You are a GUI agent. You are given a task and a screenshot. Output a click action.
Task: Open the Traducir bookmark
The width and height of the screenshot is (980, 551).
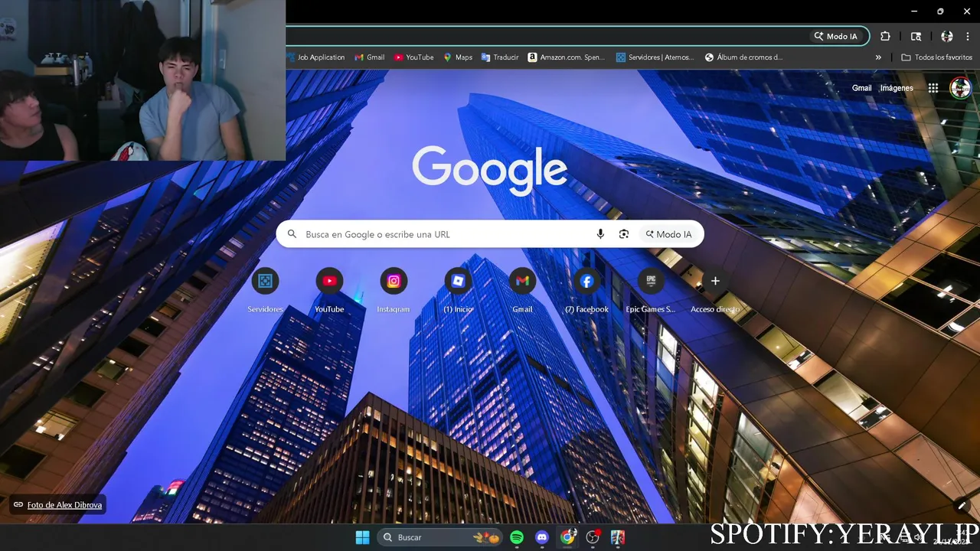coord(500,57)
